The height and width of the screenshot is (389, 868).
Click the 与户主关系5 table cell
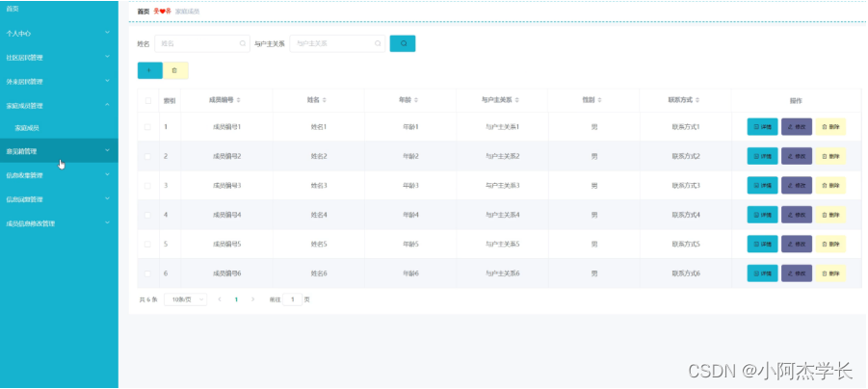[x=502, y=244]
